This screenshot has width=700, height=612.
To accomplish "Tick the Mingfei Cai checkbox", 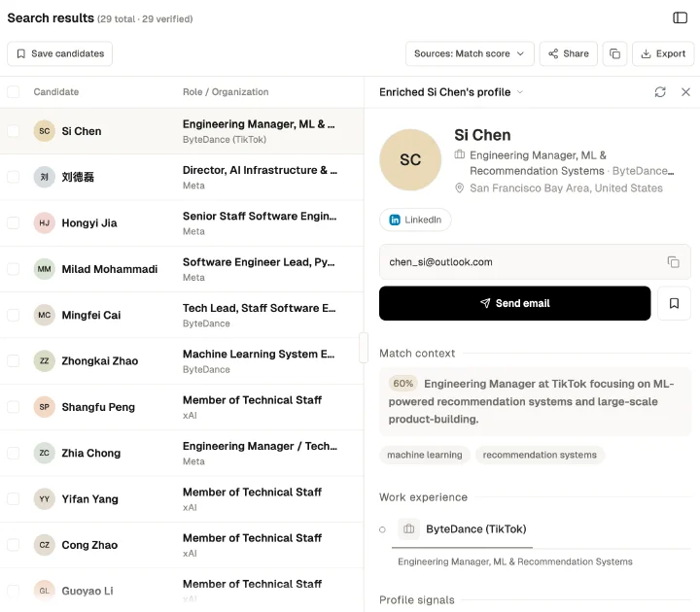I will pos(14,315).
